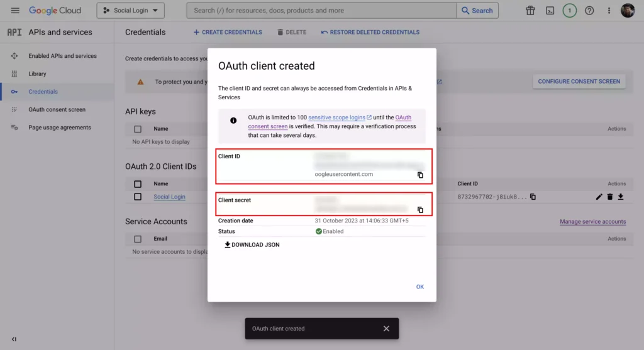The image size is (644, 350).
Task: Activate Cloud Shell terminal icon
Action: [x=550, y=10]
